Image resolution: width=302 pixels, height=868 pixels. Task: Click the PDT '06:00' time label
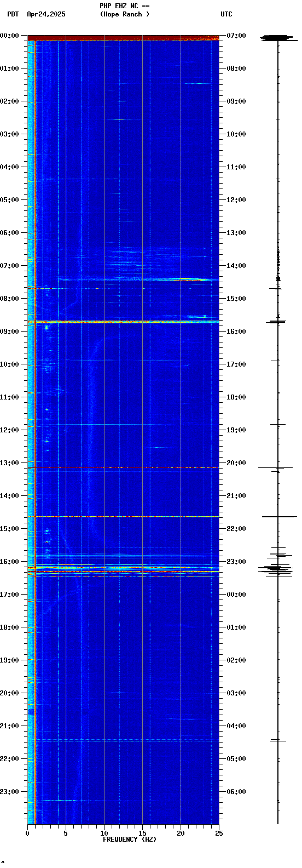(x=10, y=233)
